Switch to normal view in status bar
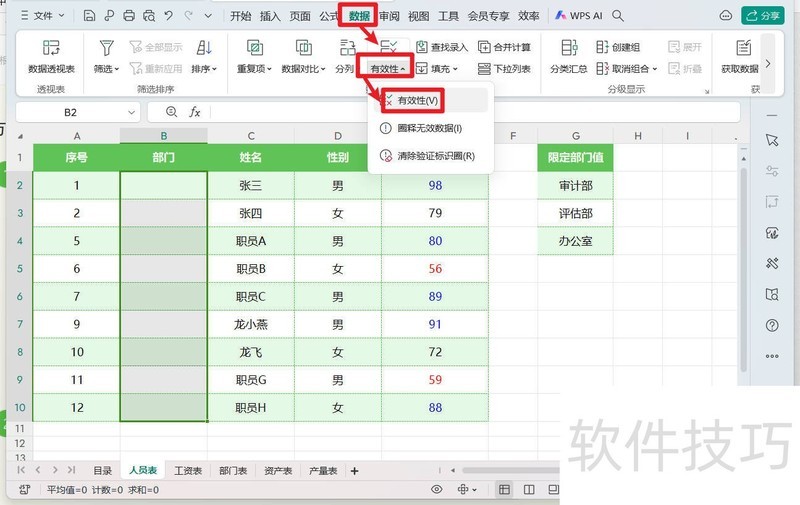This screenshot has width=800, height=505. [x=503, y=490]
